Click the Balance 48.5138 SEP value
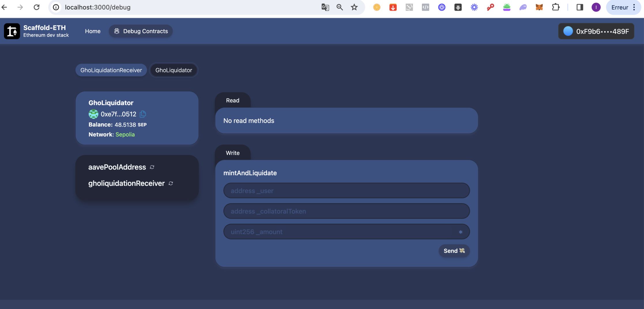Image resolution: width=644 pixels, height=309 pixels. (131, 125)
